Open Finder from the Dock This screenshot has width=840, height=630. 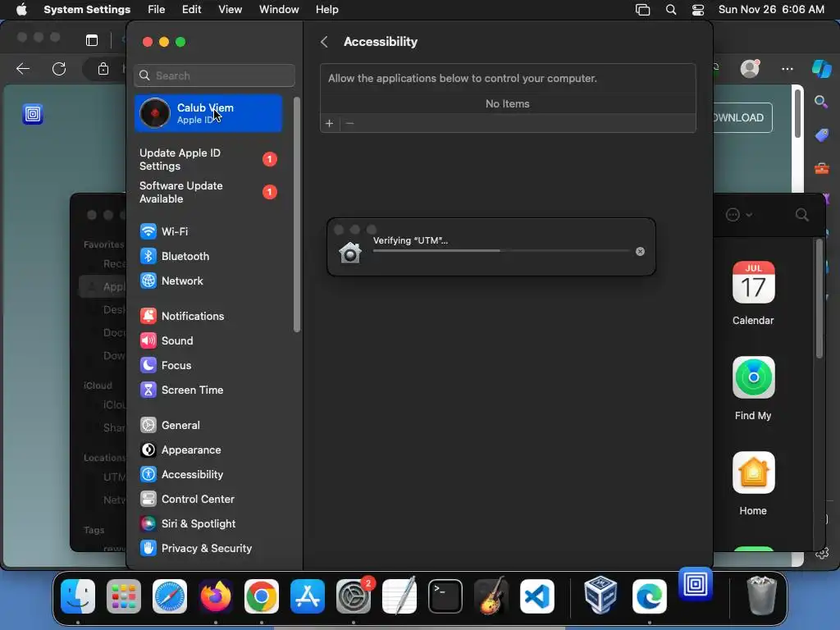point(78,596)
